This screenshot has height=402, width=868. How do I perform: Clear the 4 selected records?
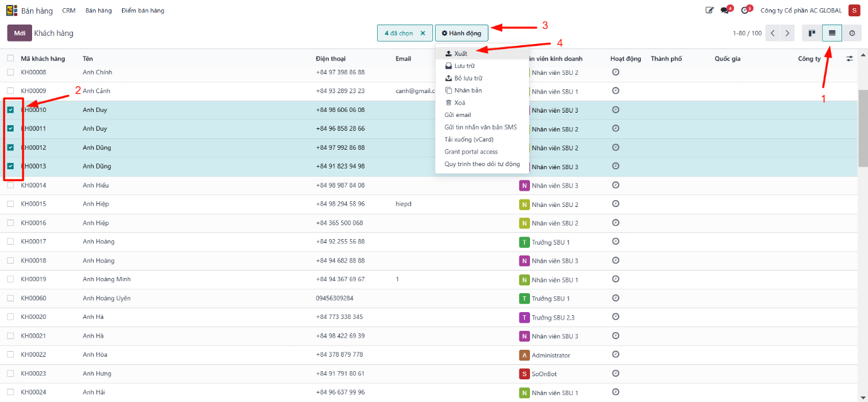(x=422, y=33)
